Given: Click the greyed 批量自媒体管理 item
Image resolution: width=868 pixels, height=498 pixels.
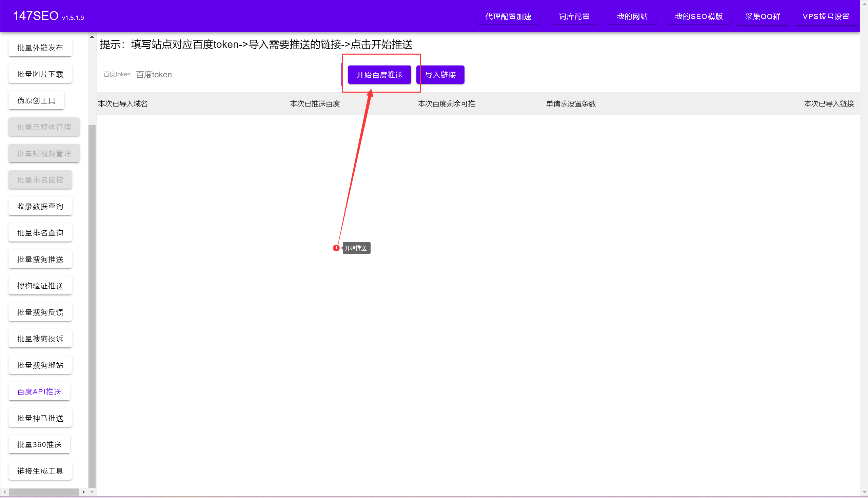Looking at the screenshot, I should pos(44,127).
